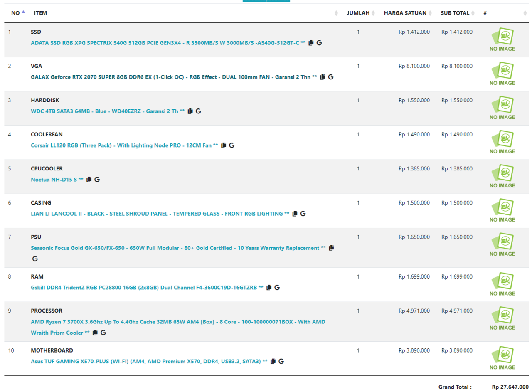Google search the Gskill TridentZ RAM

tap(277, 287)
